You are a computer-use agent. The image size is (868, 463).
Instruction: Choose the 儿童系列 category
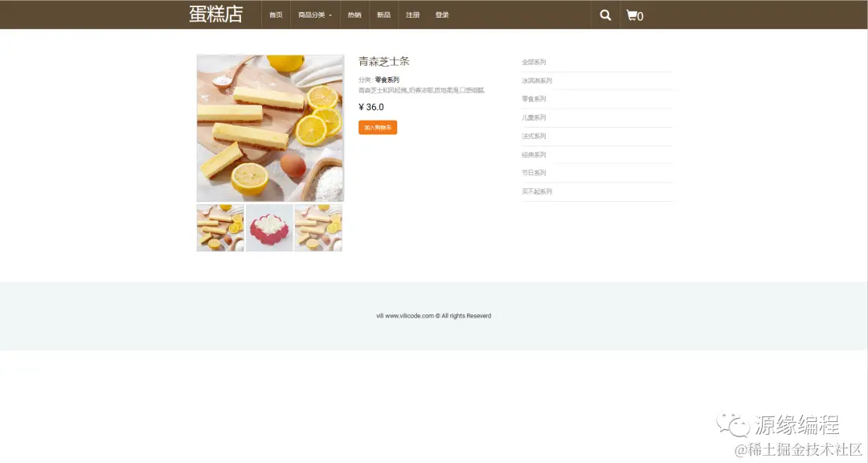533,117
